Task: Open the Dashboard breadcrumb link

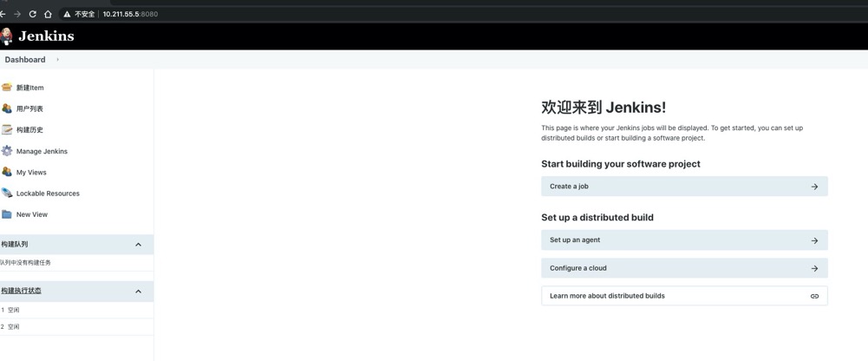Action: click(25, 60)
